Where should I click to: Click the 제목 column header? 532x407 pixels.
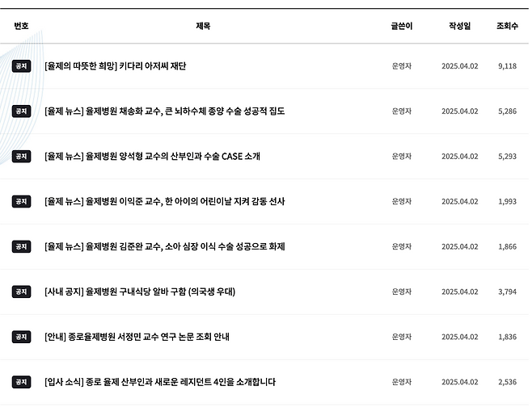pyautogui.click(x=203, y=26)
